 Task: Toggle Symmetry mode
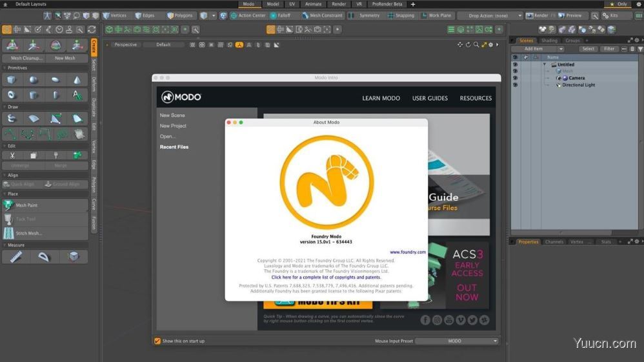pyautogui.click(x=365, y=15)
